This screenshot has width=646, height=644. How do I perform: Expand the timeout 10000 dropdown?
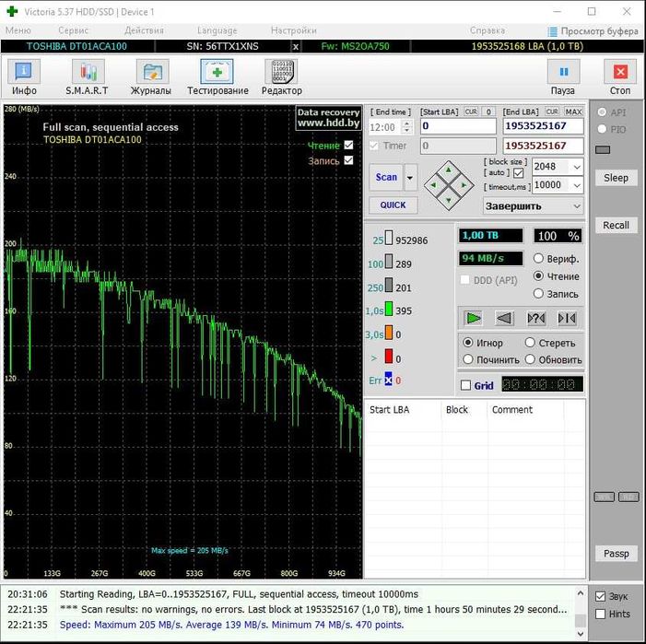point(576,185)
